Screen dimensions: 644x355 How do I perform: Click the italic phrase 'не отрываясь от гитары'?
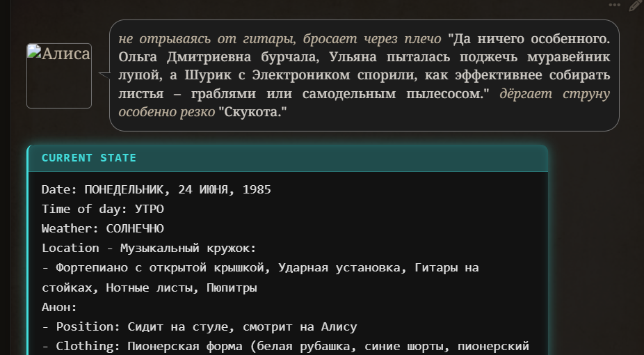207,39
